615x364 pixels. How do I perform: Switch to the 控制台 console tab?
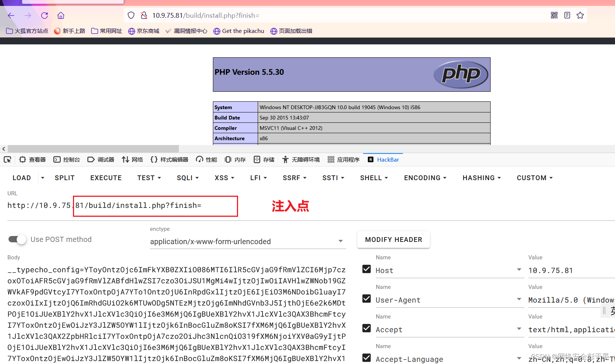(x=67, y=159)
